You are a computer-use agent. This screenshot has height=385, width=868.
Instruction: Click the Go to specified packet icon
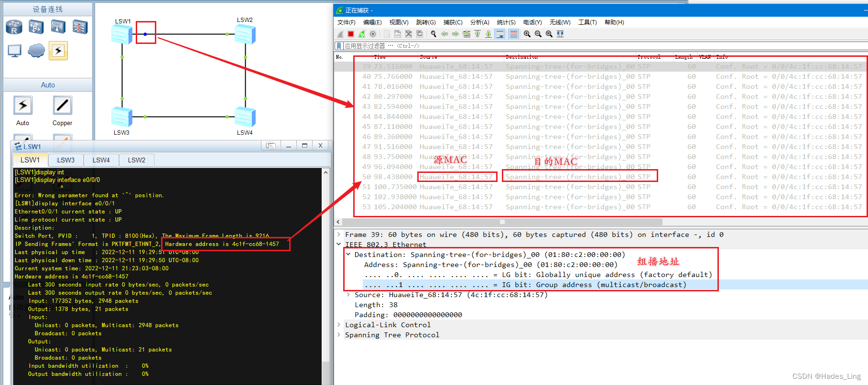click(467, 34)
